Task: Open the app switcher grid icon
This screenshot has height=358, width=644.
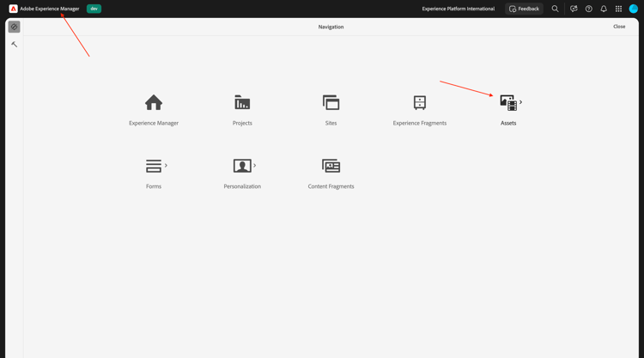Action: (x=618, y=9)
